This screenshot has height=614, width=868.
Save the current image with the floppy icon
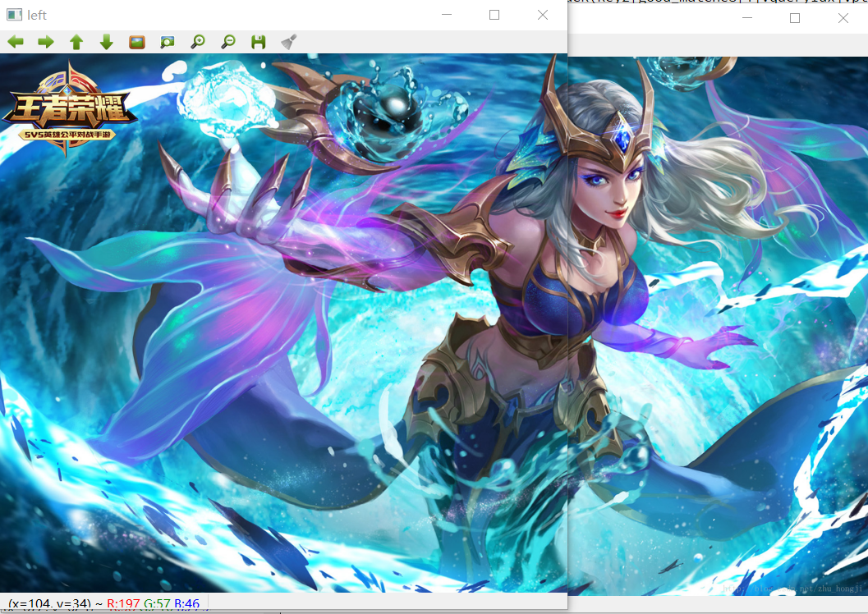(x=259, y=42)
